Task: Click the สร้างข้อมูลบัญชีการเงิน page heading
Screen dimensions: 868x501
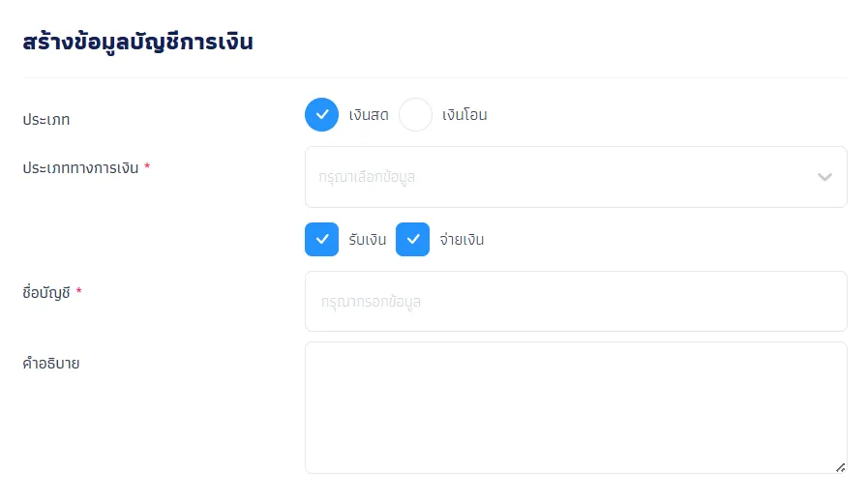Action: point(137,43)
